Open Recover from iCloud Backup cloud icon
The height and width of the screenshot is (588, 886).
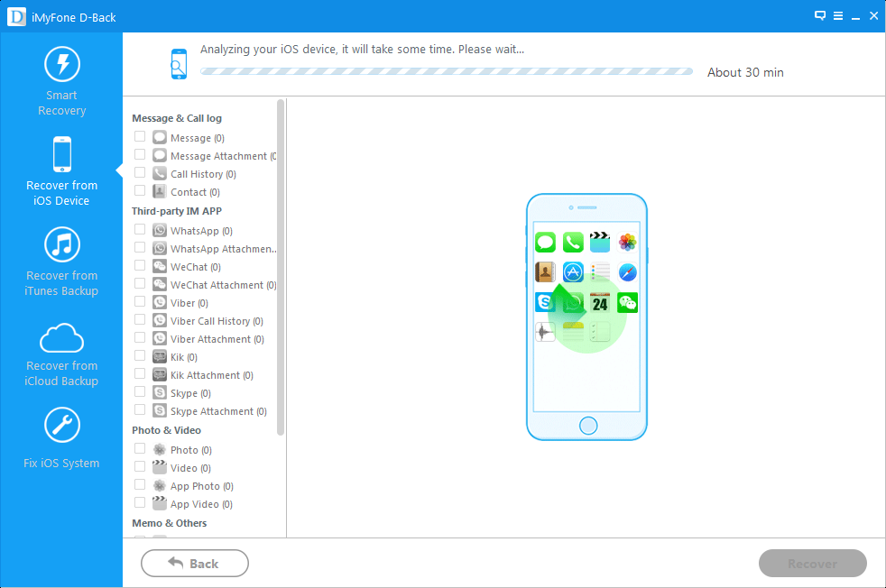(61, 338)
